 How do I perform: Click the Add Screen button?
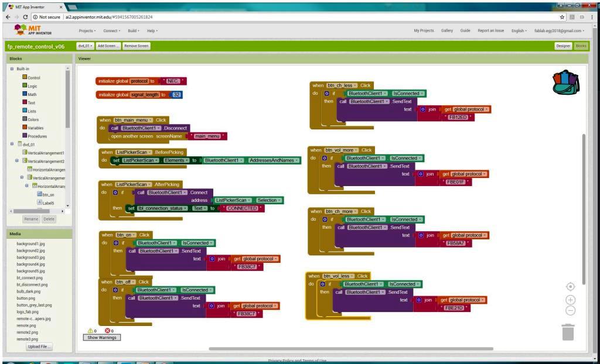[x=108, y=46]
